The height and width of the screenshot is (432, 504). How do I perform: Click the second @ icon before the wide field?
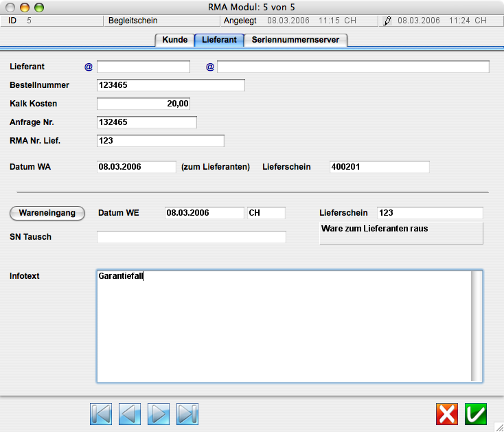coord(210,67)
